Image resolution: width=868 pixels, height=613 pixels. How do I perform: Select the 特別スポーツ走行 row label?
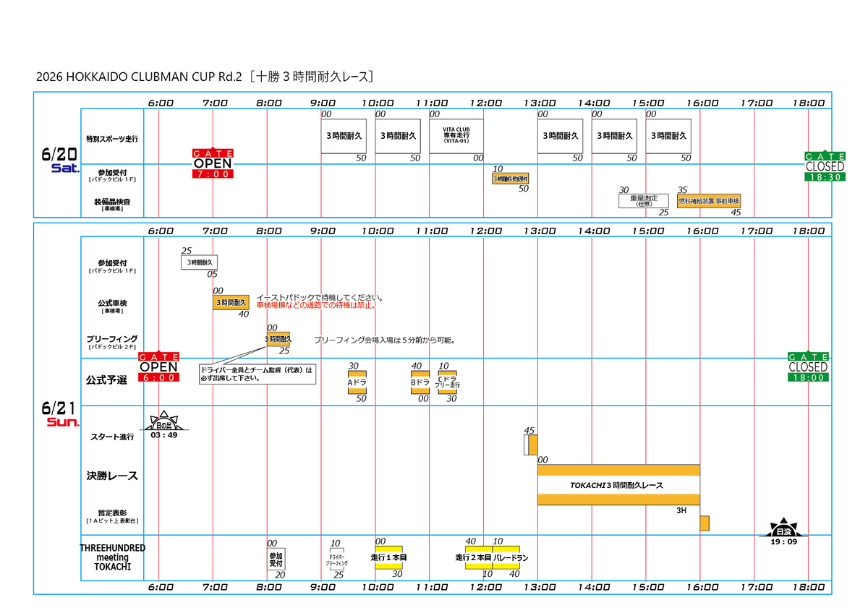[x=111, y=137]
